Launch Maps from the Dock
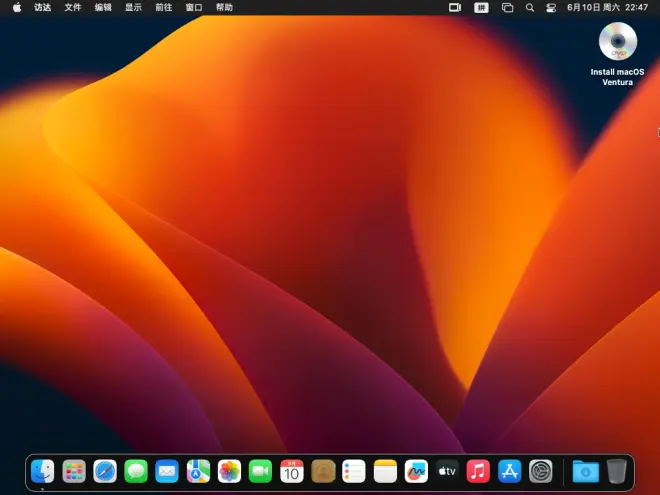 (x=198, y=471)
